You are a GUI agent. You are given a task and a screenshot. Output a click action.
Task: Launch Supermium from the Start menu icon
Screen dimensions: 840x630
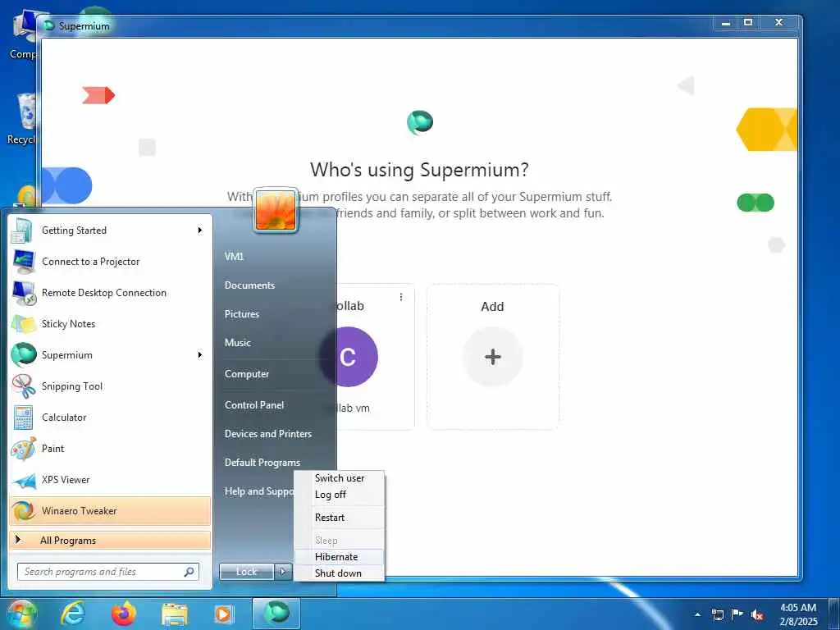point(23,354)
